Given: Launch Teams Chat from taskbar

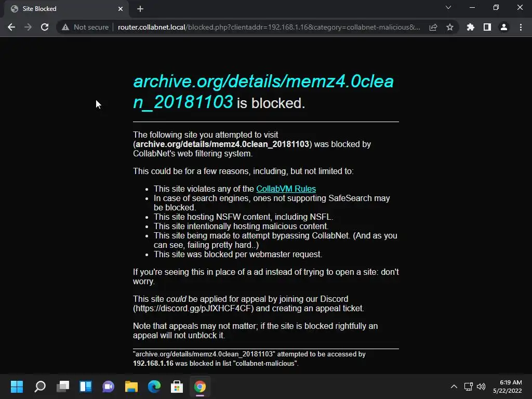Looking at the screenshot, I should coord(109,387).
